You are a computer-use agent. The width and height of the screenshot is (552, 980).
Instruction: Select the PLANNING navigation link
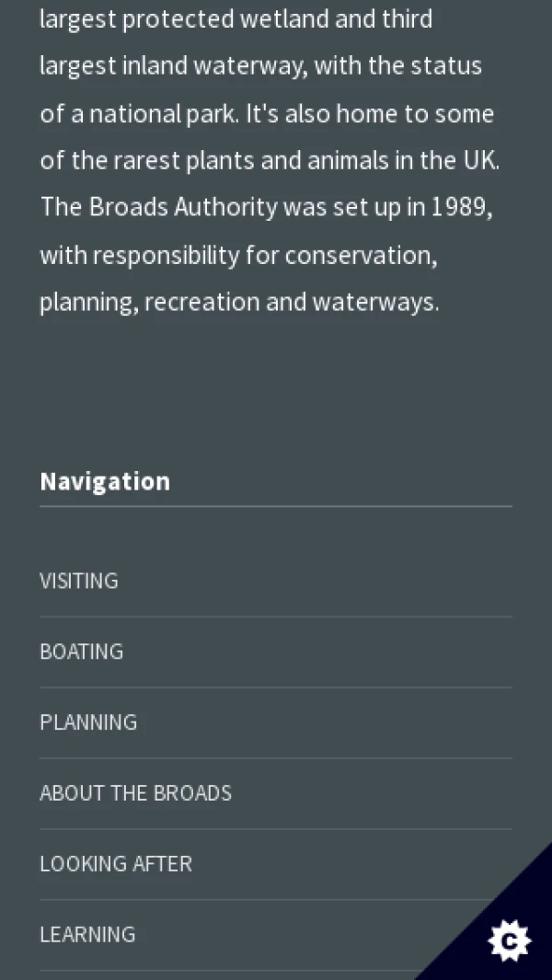[88, 722]
